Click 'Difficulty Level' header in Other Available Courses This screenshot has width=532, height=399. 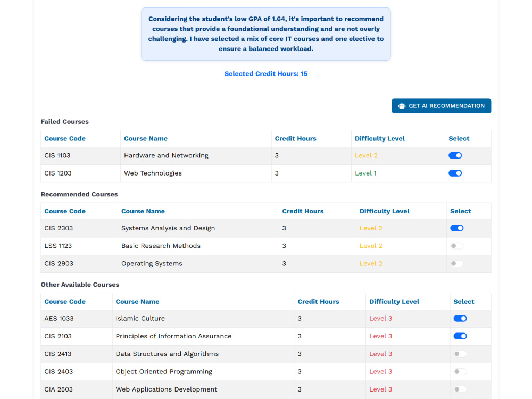[x=394, y=301]
